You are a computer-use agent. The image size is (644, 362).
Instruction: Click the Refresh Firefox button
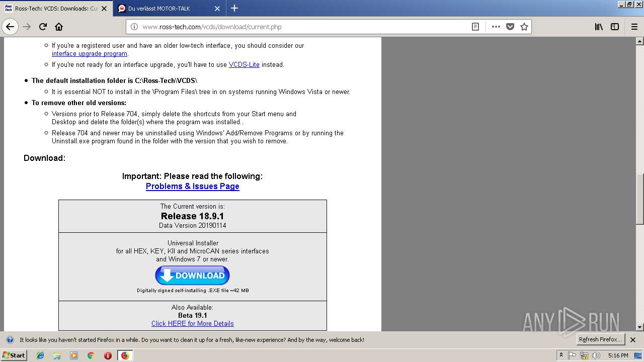click(x=600, y=339)
